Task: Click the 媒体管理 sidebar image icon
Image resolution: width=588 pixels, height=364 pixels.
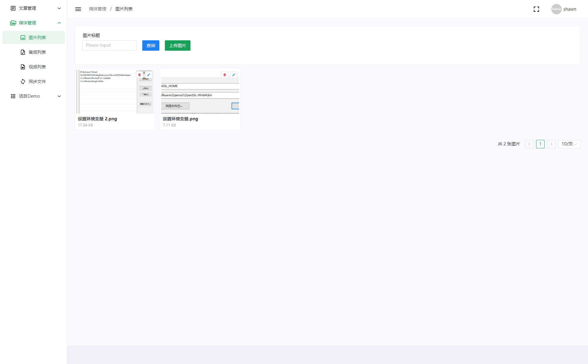Action: coord(13,23)
